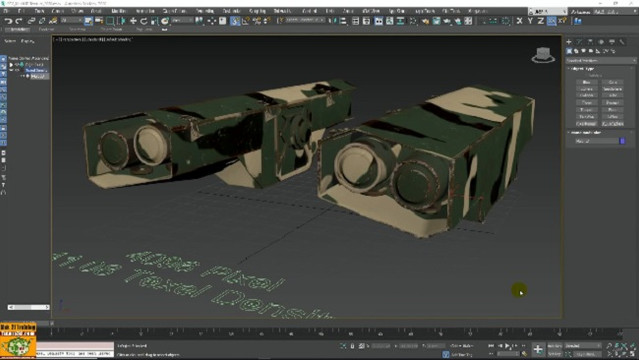Click the ViewCube in the viewport
The height and width of the screenshot is (360, 639).
point(543,55)
